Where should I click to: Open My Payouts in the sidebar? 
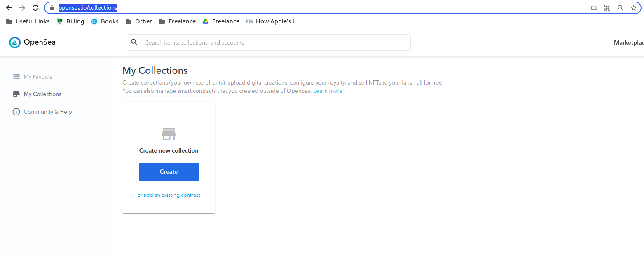[x=38, y=77]
